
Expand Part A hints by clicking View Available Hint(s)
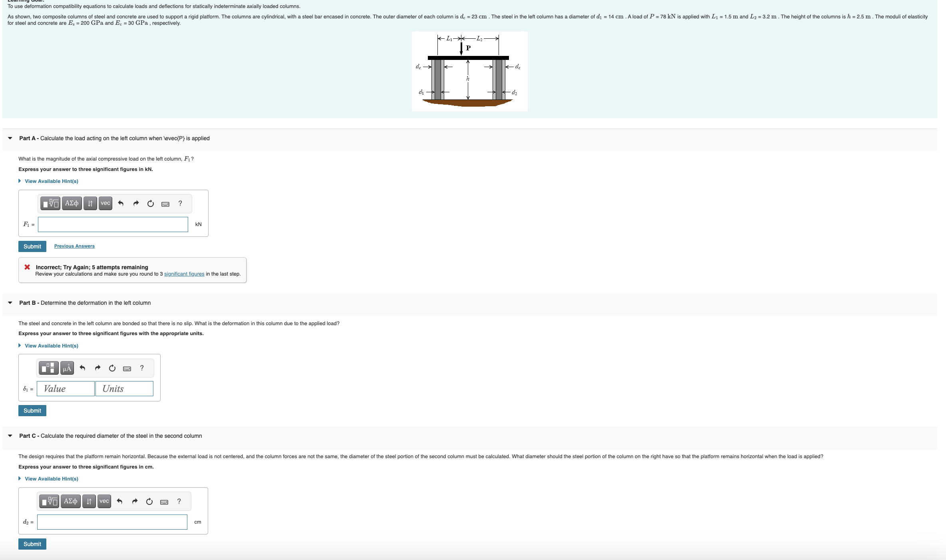tap(51, 181)
